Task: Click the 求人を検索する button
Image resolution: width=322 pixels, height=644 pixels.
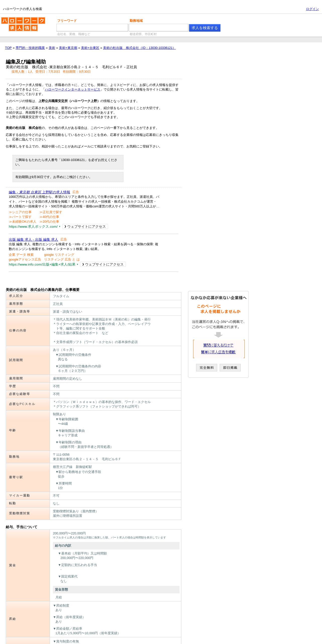Action: pos(205,28)
